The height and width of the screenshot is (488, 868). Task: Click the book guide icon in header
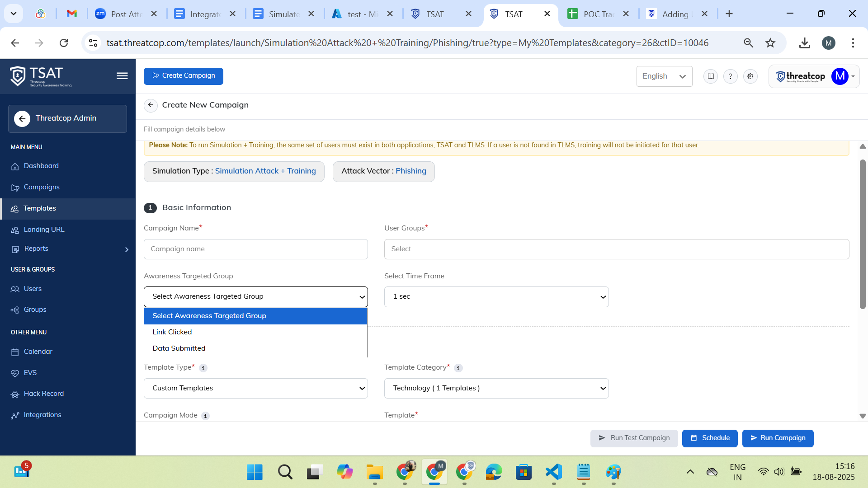coord(711,76)
